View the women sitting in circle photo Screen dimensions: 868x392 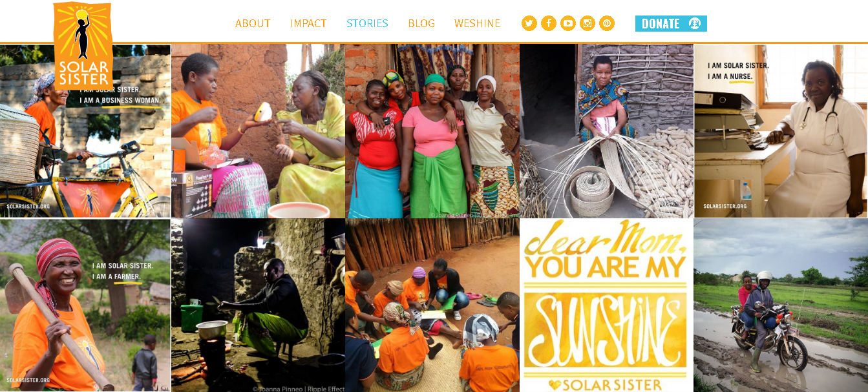point(432,305)
